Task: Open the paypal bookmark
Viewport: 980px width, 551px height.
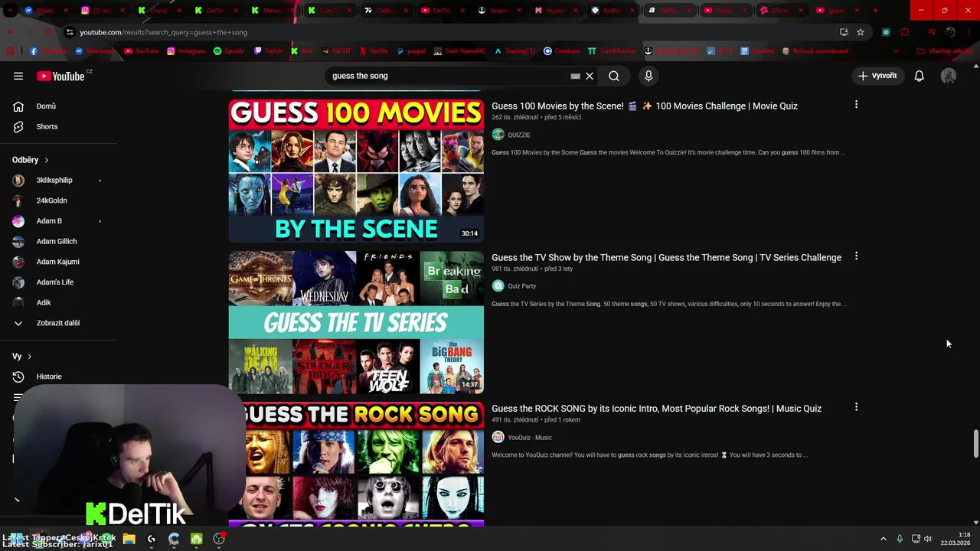Action: (x=411, y=51)
